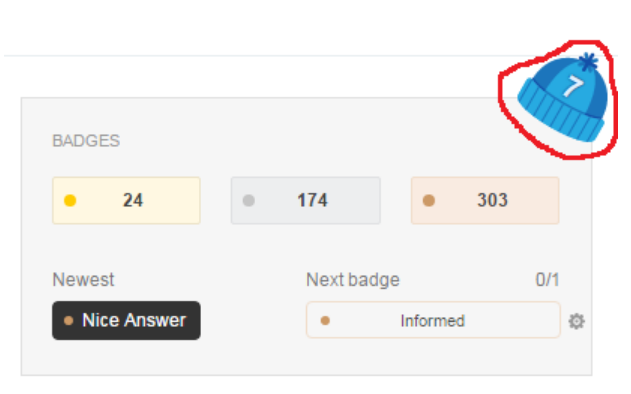Click the bronze dot beside 303

pos(429,200)
